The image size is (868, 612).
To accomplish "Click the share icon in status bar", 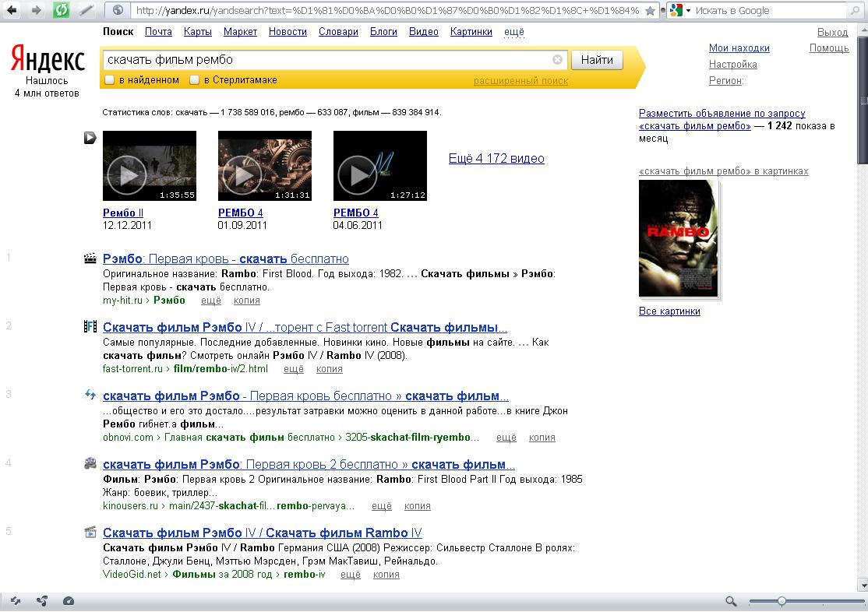I will click(x=42, y=601).
